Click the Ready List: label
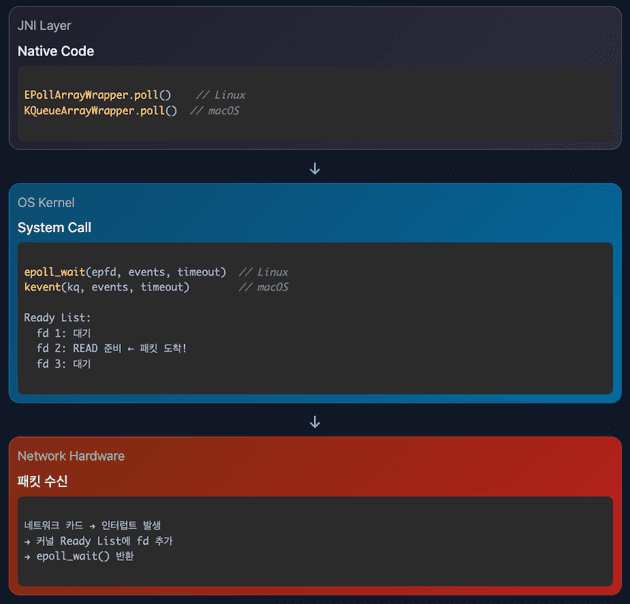This screenshot has height=604, width=630. [57, 318]
